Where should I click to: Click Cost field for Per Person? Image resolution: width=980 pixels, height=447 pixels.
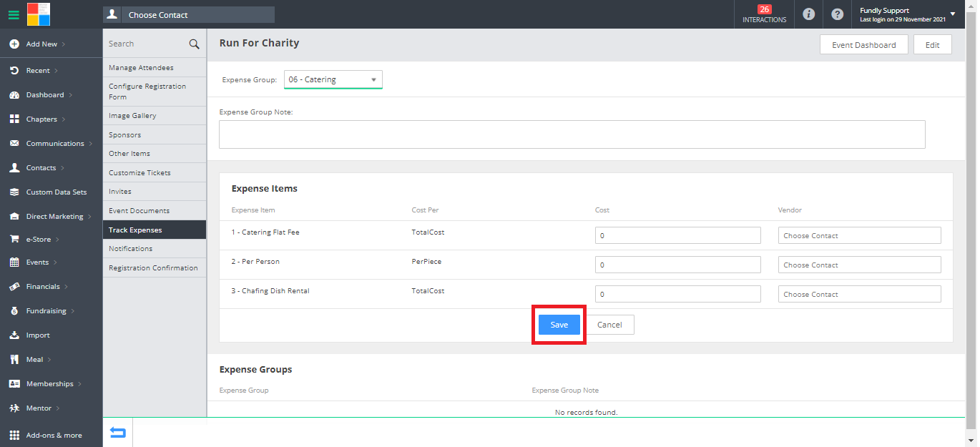point(678,265)
